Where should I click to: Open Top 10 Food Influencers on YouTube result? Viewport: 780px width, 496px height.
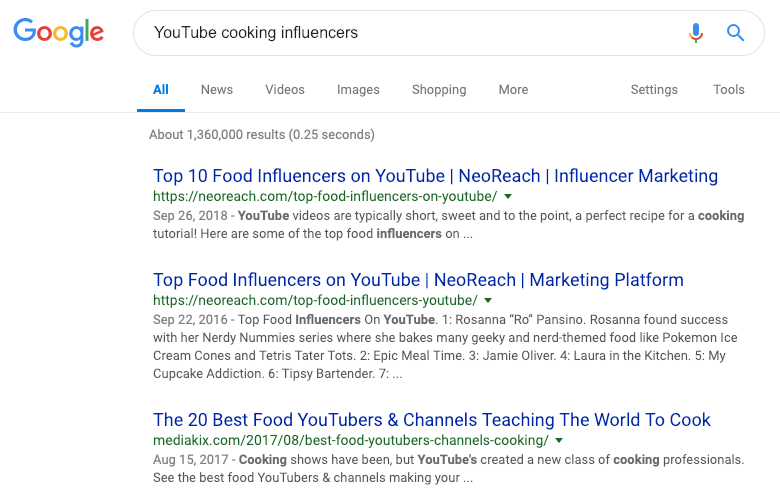coord(435,176)
